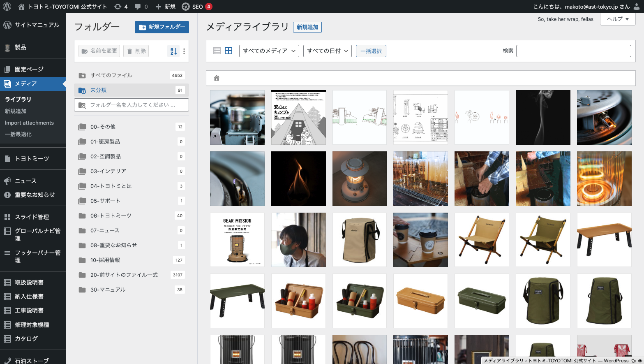Select the 08-重要なお知らせ folder
This screenshot has height=364, width=644.
tap(132, 245)
